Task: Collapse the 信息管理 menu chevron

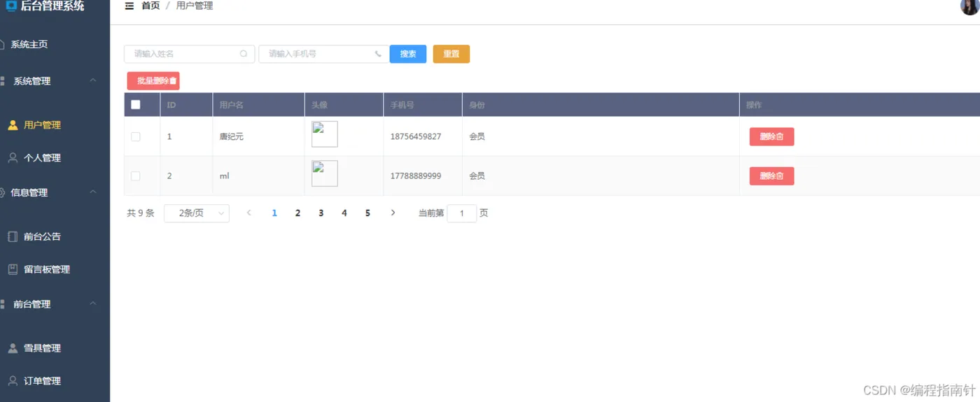Action: click(x=93, y=192)
